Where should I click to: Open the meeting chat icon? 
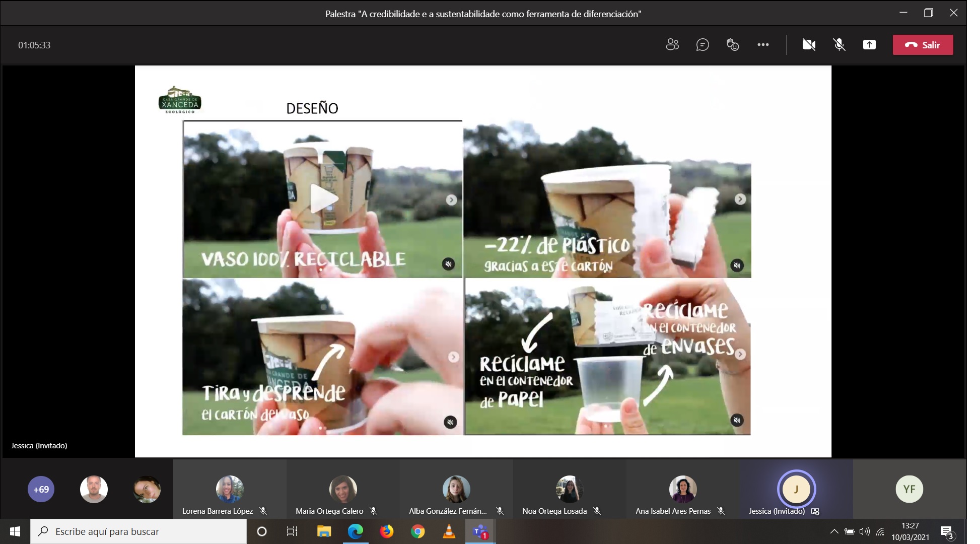pos(703,45)
